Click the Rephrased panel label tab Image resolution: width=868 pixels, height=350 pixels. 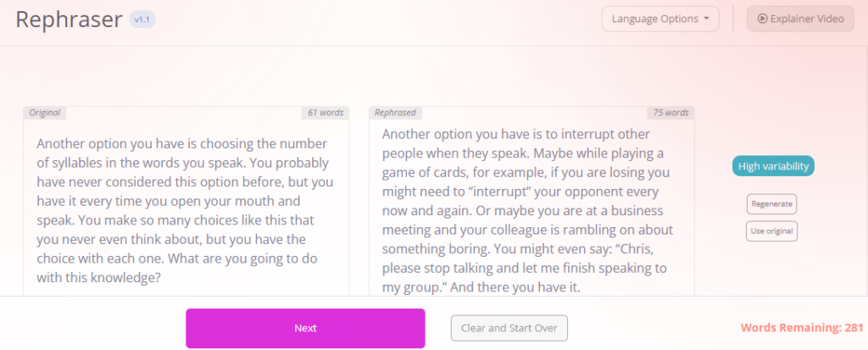click(395, 113)
